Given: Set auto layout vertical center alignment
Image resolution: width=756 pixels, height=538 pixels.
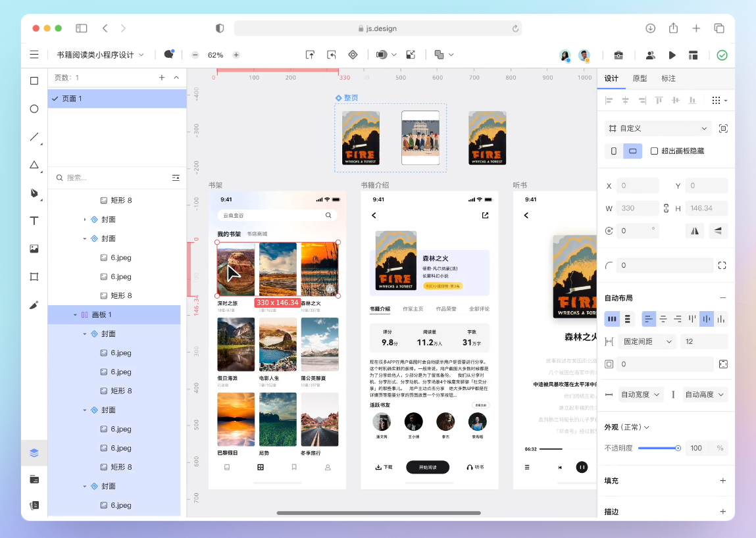Looking at the screenshot, I should [707, 318].
